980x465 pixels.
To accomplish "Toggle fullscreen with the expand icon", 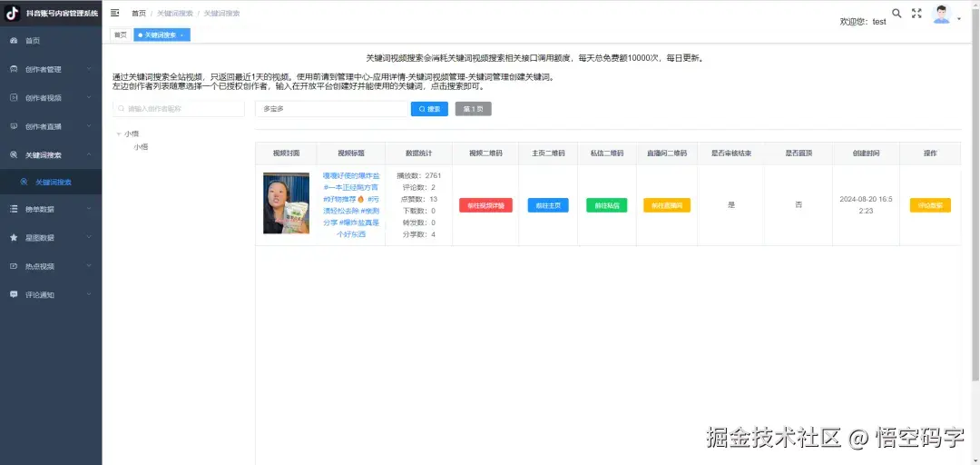I will [x=916, y=13].
